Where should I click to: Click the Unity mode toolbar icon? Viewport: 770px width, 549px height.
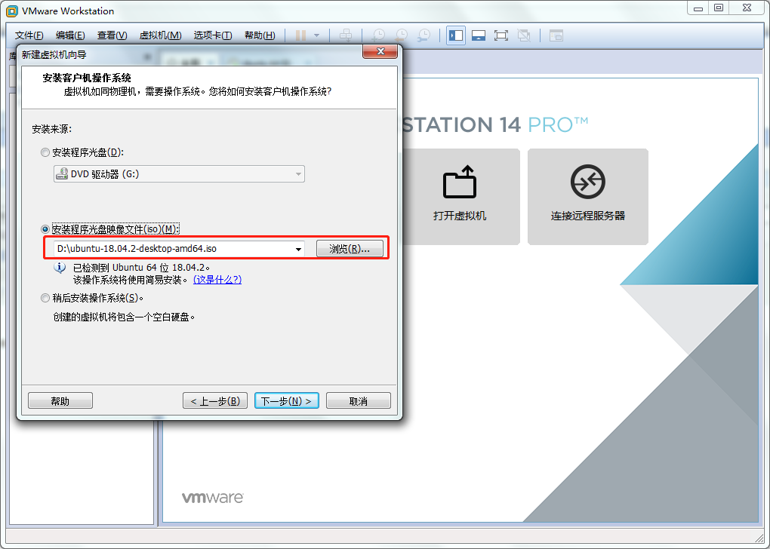pos(524,35)
